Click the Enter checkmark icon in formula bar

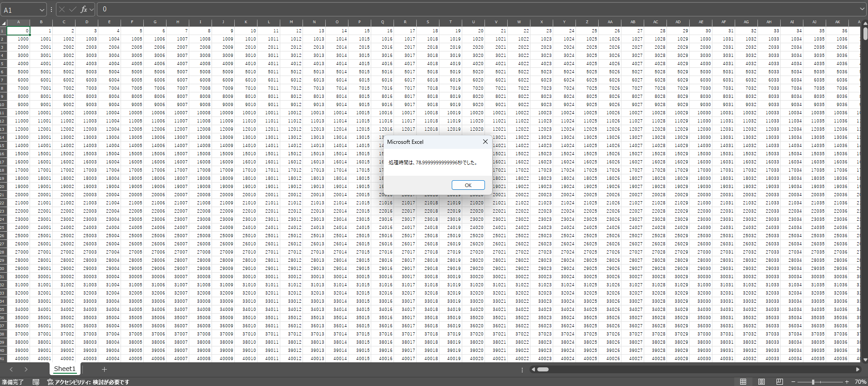73,9
